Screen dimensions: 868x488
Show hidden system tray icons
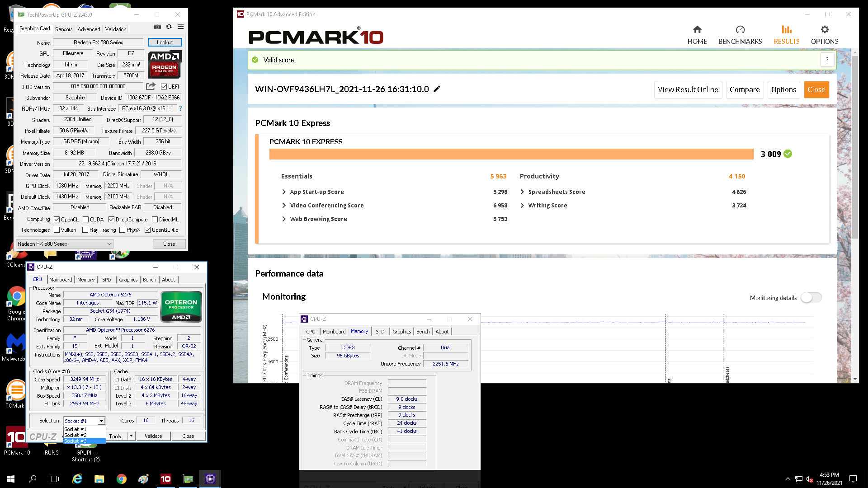click(788, 479)
